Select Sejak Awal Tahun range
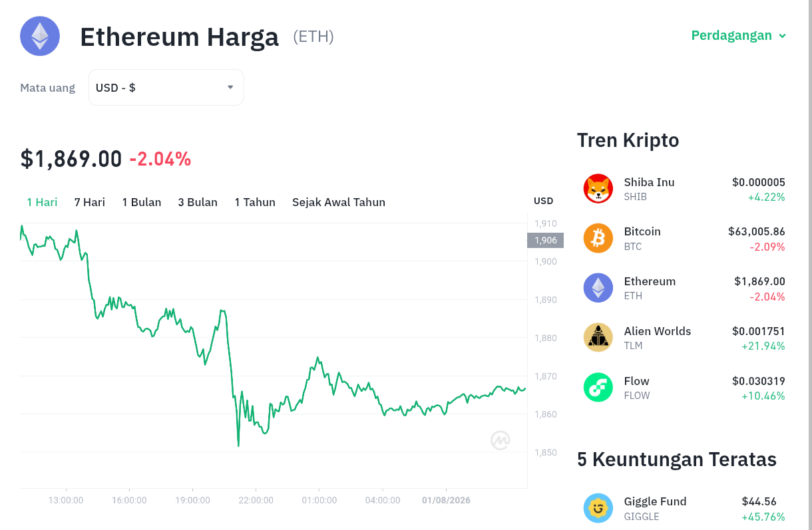 [339, 202]
